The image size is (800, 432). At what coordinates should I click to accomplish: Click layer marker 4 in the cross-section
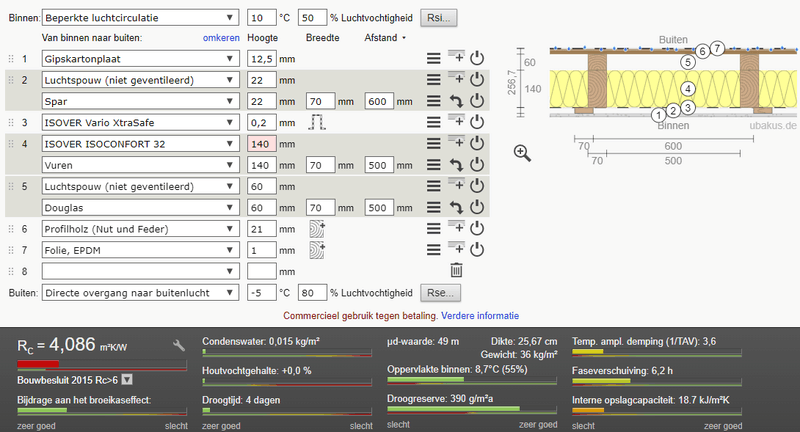(x=688, y=89)
